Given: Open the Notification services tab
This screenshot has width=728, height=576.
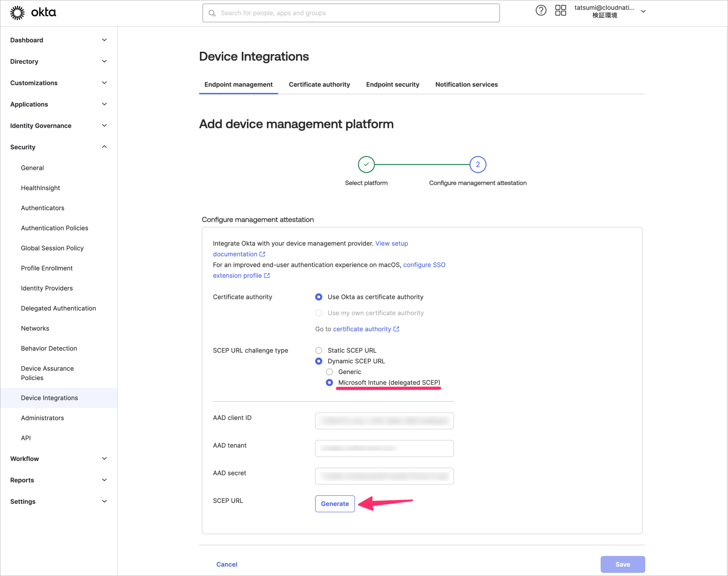Looking at the screenshot, I should pos(466,85).
